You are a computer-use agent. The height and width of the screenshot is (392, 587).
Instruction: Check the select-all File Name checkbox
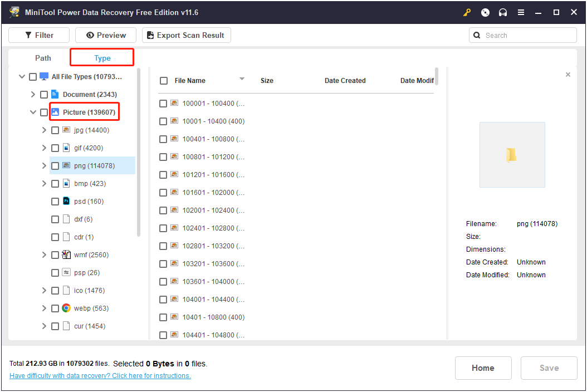164,81
